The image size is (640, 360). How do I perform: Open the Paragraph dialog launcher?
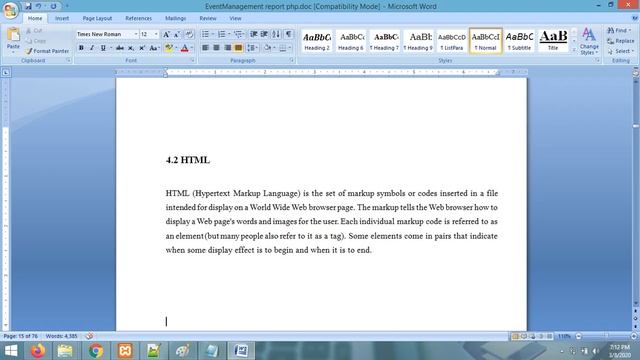[292, 60]
